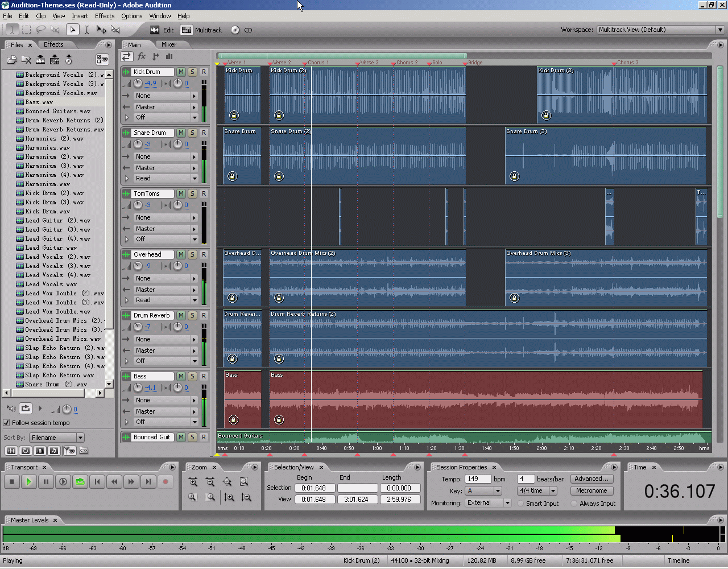
Task: Click the Multitrack view button
Action: [202, 30]
